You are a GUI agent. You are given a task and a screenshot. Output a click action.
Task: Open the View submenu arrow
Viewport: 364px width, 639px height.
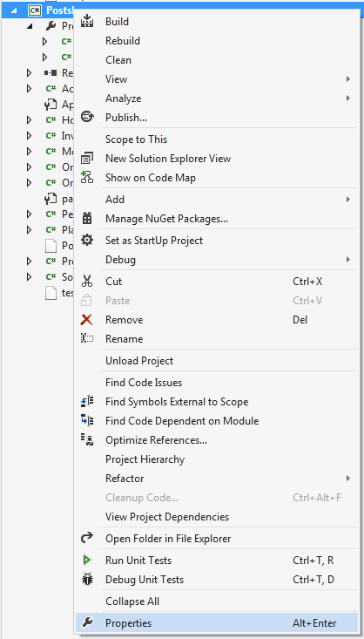pos(348,79)
